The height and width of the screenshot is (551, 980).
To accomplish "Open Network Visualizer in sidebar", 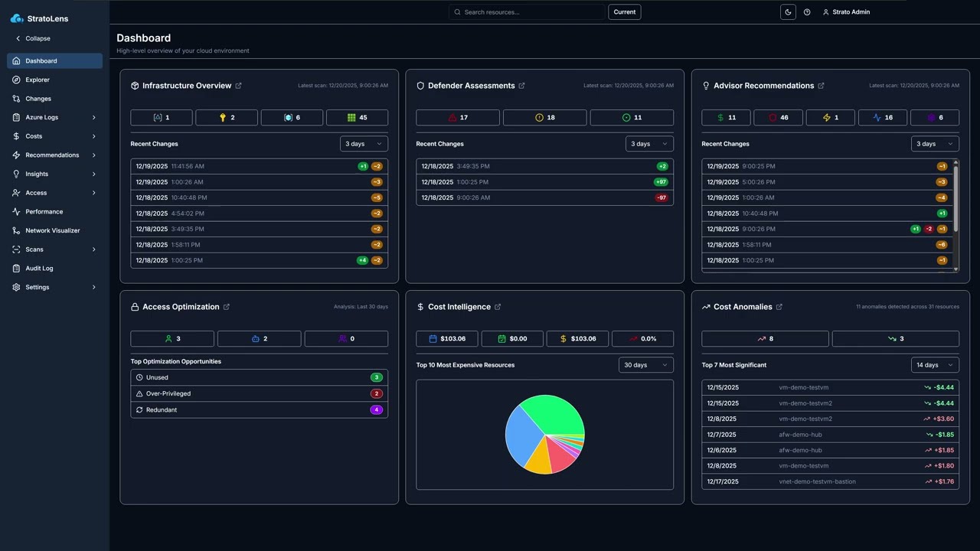I will pos(54,230).
